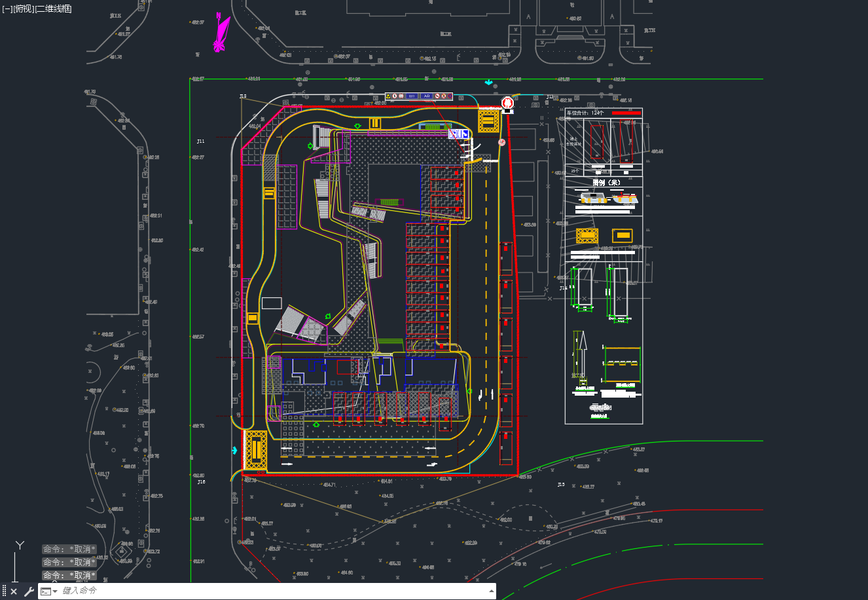Screen dimensions: 868x600
Task: Select the red octagonal sign symbol
Action: pyautogui.click(x=507, y=103)
